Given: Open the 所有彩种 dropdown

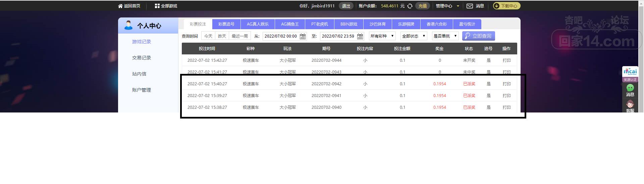Looking at the screenshot, I should tap(382, 36).
